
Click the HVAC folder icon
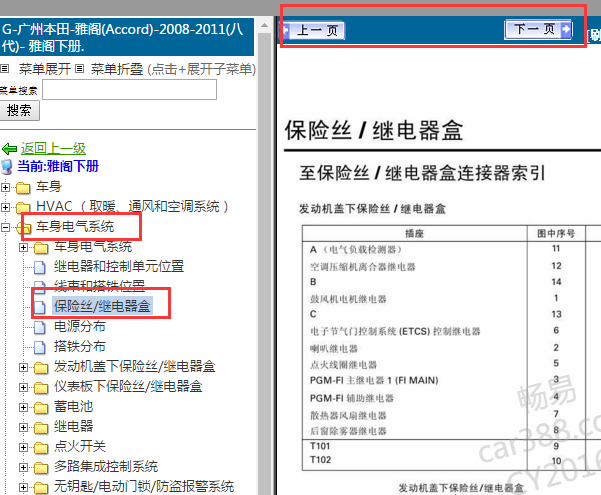click(x=23, y=208)
